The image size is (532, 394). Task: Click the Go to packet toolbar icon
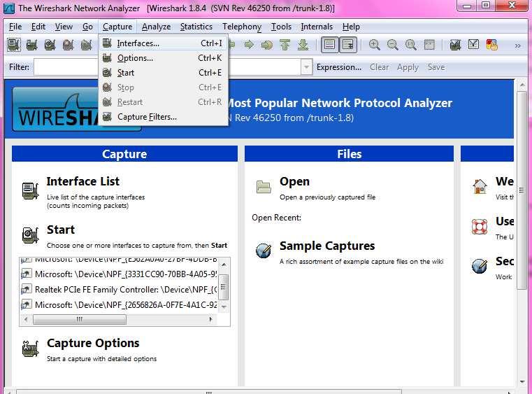tap(267, 45)
